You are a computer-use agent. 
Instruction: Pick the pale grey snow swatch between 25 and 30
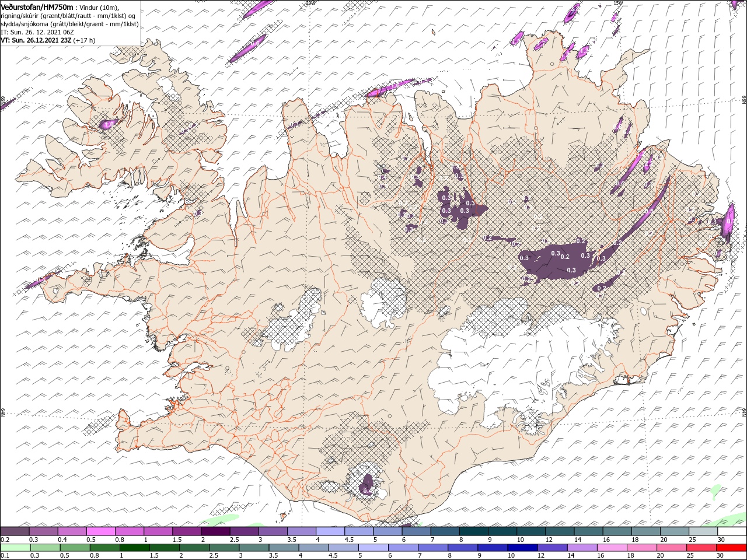[x=703, y=531]
